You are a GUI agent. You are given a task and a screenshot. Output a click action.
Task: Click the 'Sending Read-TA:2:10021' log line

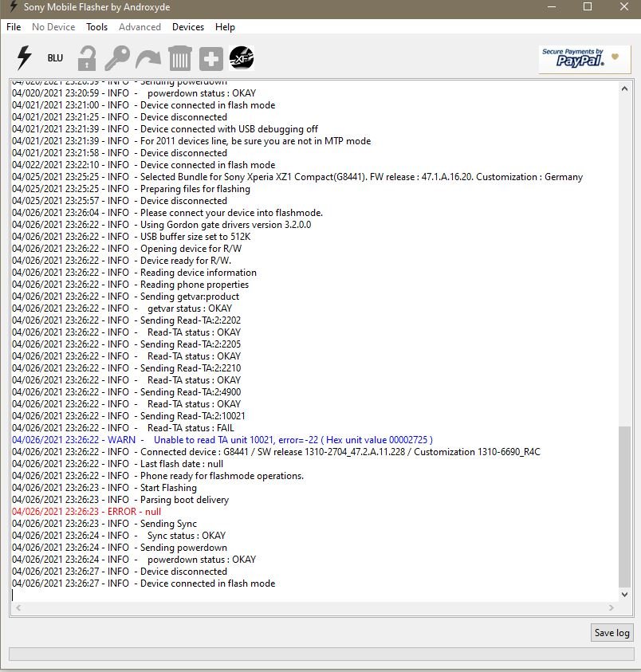128,415
